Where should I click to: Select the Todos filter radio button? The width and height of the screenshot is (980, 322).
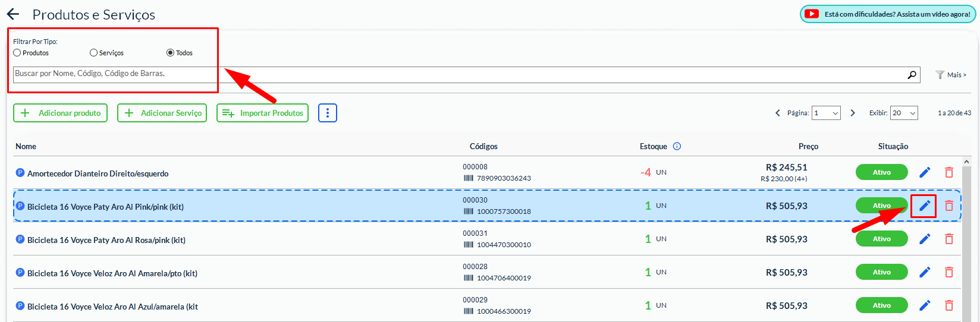pos(170,53)
